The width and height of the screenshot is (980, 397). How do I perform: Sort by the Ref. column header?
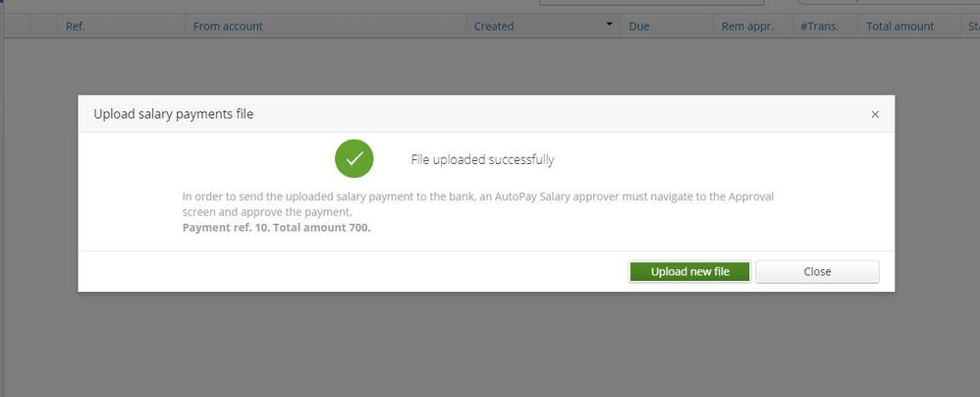pos(75,27)
